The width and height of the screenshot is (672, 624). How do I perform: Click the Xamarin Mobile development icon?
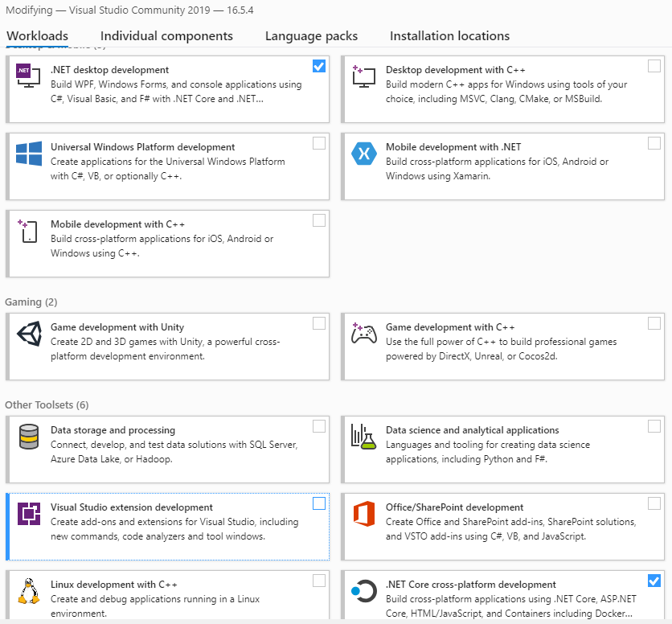364,153
